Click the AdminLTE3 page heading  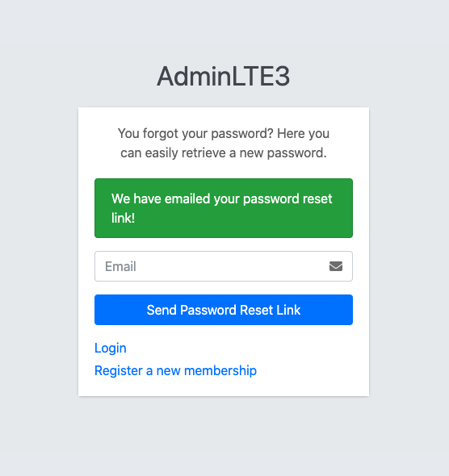tap(224, 76)
